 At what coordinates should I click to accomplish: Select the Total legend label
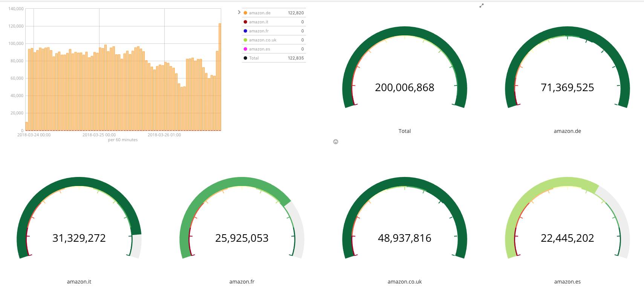point(254,58)
